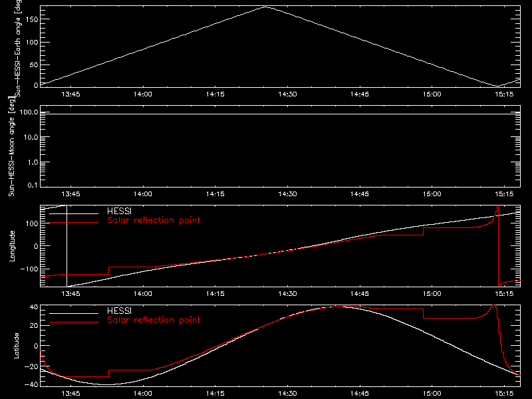Click white HESSI legend line in Longitude plot
532x399 pixels.
74,213
